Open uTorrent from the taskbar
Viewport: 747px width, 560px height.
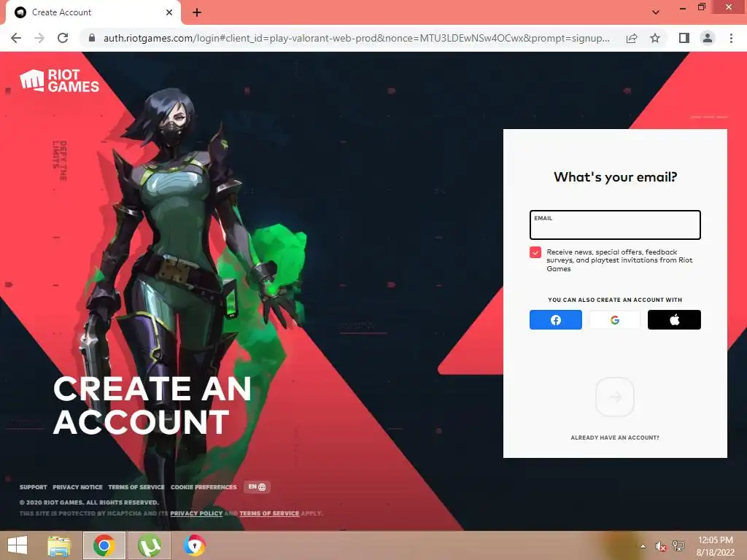click(150, 545)
